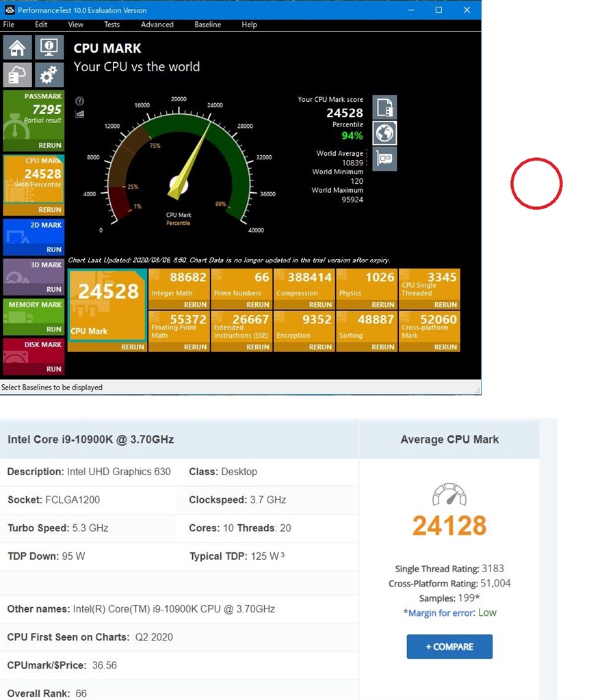Click the heading Intel Core i9-10900K @ 3.70GHz
Image resolution: width=589 pixels, height=700 pixels.
(x=91, y=440)
